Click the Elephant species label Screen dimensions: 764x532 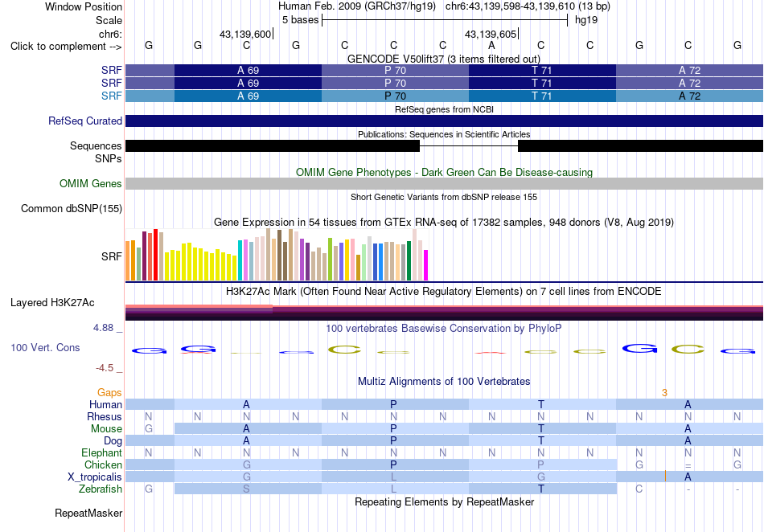click(101, 453)
